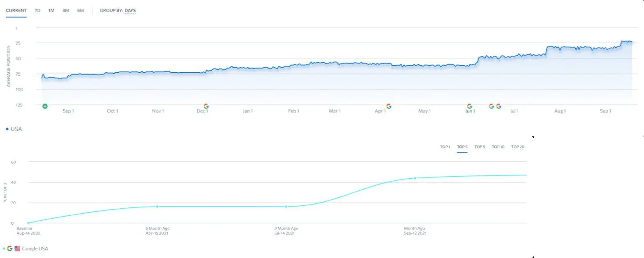
Task: Click the later of the two mid-June Google icons
Action: click(x=499, y=106)
